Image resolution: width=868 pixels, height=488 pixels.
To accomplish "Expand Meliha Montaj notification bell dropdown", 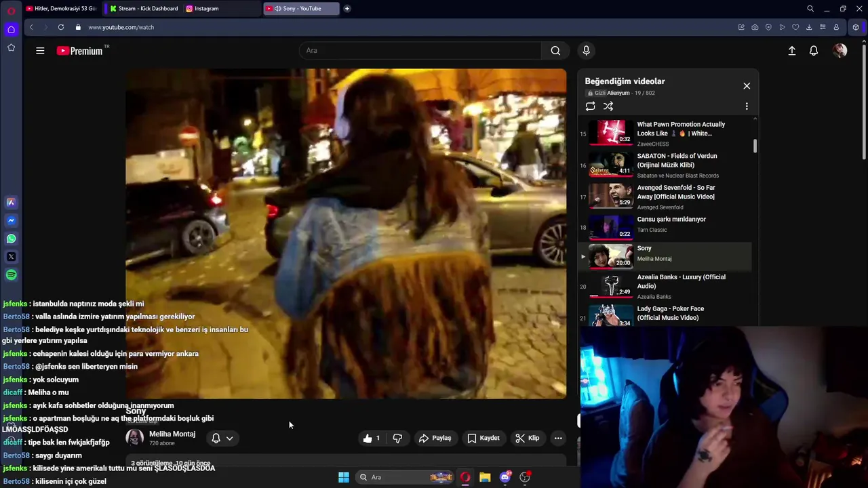I will tap(222, 439).
